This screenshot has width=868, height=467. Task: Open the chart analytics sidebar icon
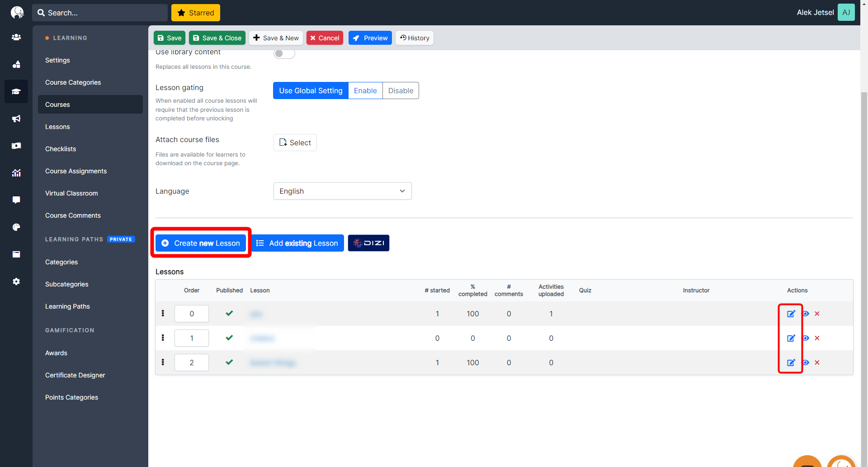pos(16,173)
